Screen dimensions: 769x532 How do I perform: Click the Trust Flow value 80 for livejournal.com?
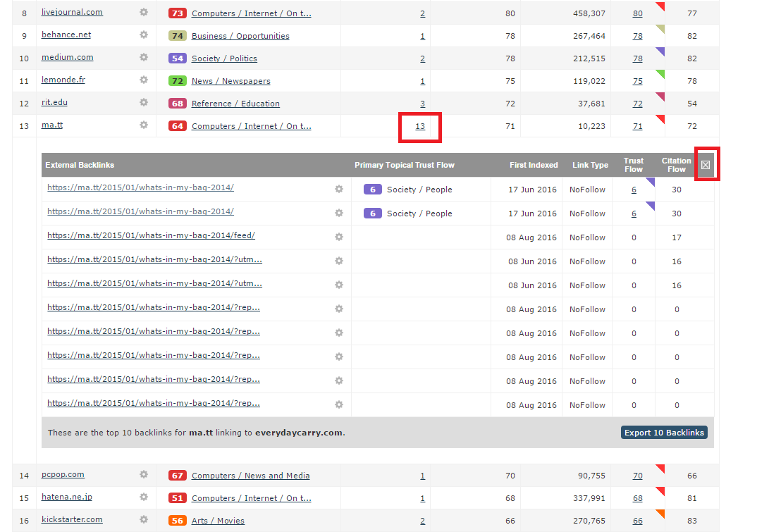coord(637,12)
